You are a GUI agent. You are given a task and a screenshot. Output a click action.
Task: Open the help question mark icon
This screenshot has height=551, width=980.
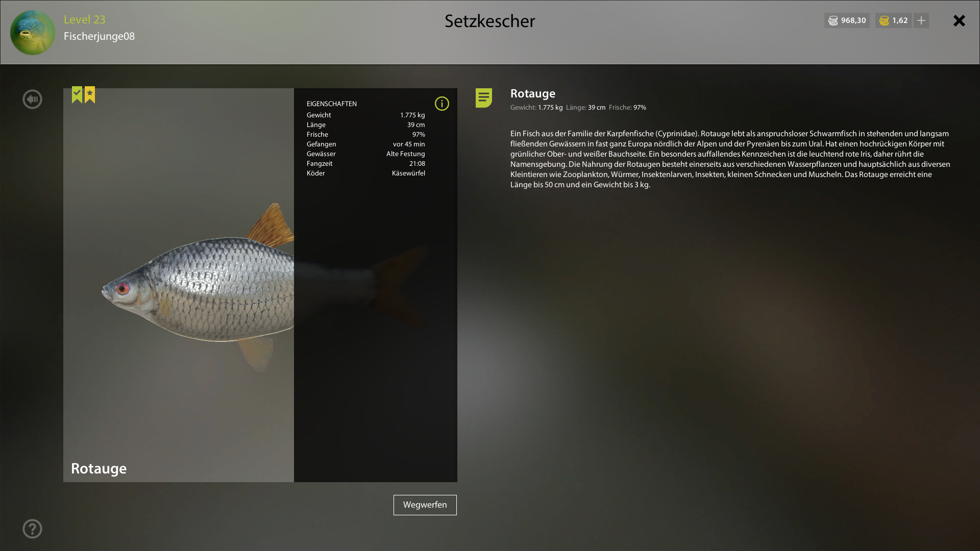(32, 529)
